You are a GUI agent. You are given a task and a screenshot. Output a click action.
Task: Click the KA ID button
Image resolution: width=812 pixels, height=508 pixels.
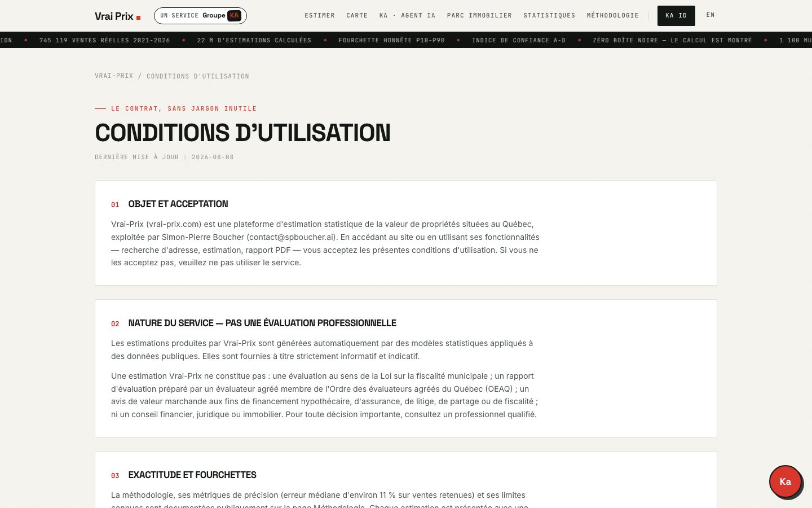click(676, 16)
